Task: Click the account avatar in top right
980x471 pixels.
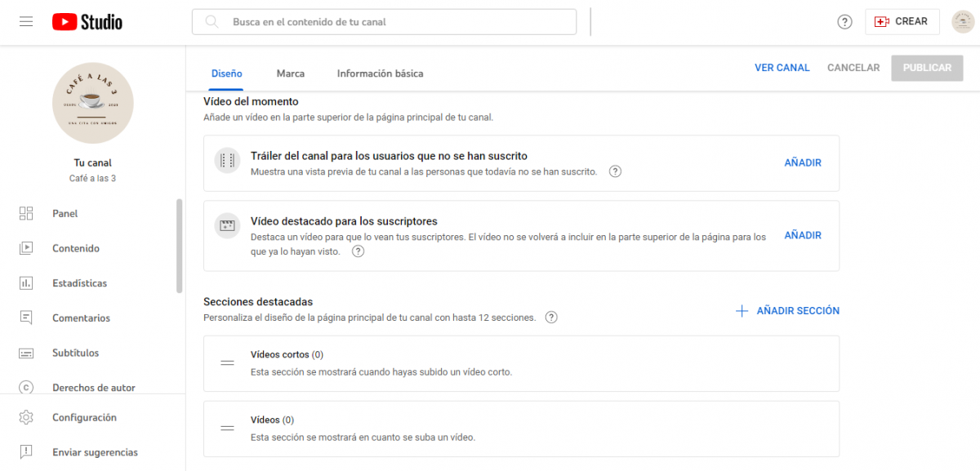Action: coord(963,22)
